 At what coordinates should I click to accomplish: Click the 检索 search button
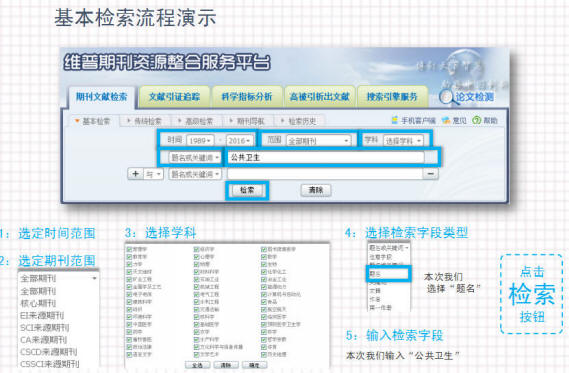point(247,190)
